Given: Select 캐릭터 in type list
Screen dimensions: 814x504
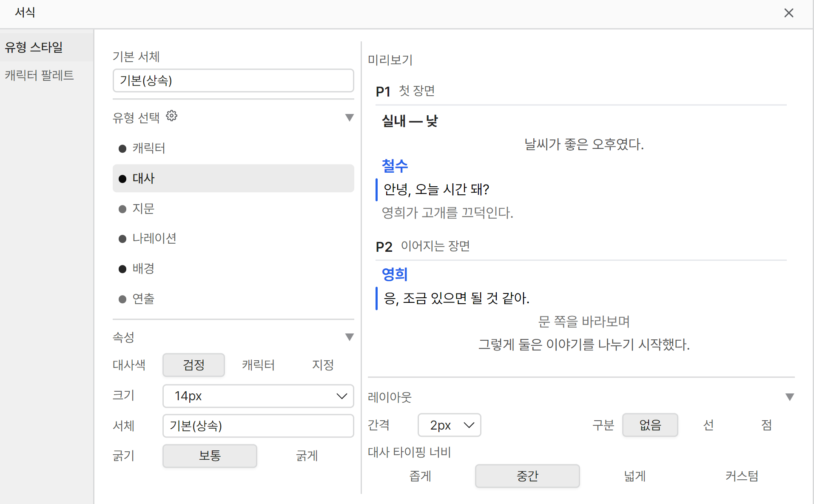Looking at the screenshot, I should [233, 148].
